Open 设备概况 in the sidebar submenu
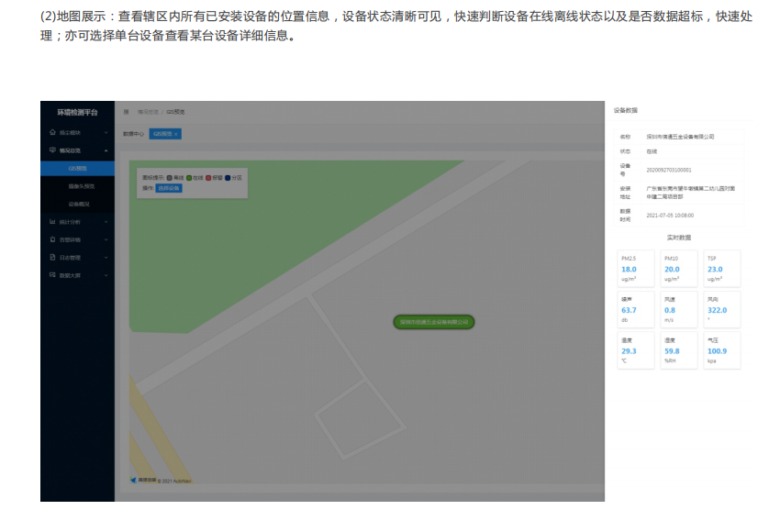The height and width of the screenshot is (532, 780). [77, 204]
